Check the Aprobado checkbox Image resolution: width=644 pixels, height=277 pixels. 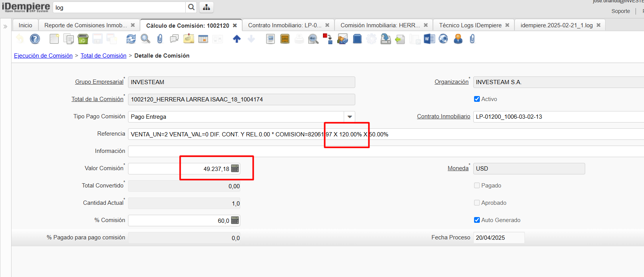point(477,203)
